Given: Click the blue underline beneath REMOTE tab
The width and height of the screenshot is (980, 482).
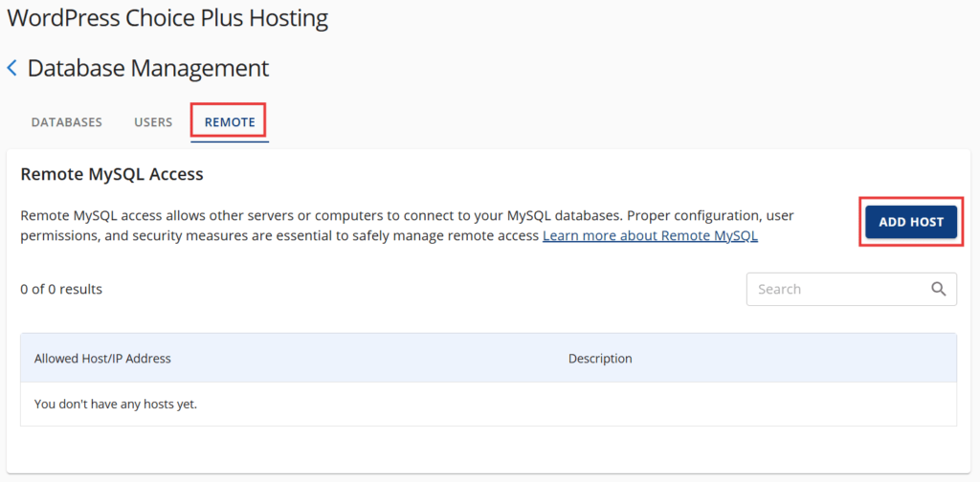Looking at the screenshot, I should 230,141.
